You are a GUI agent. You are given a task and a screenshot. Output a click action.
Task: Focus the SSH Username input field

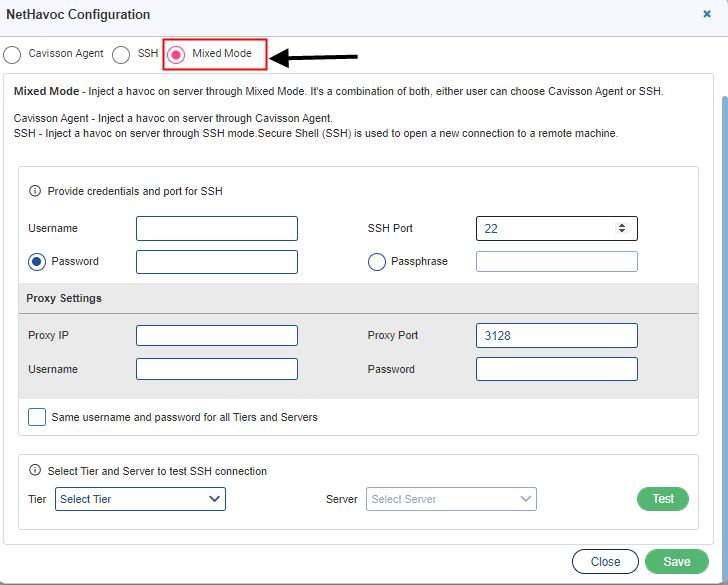coord(217,228)
